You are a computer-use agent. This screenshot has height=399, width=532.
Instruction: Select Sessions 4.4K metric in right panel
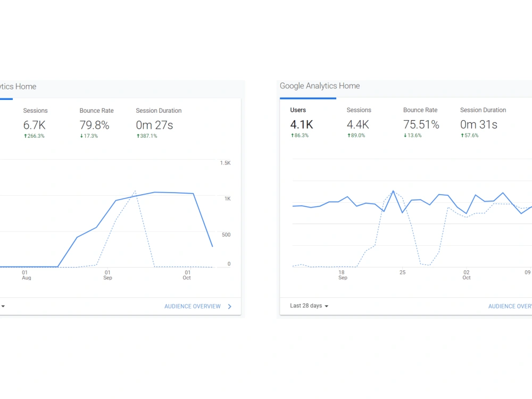pos(359,122)
